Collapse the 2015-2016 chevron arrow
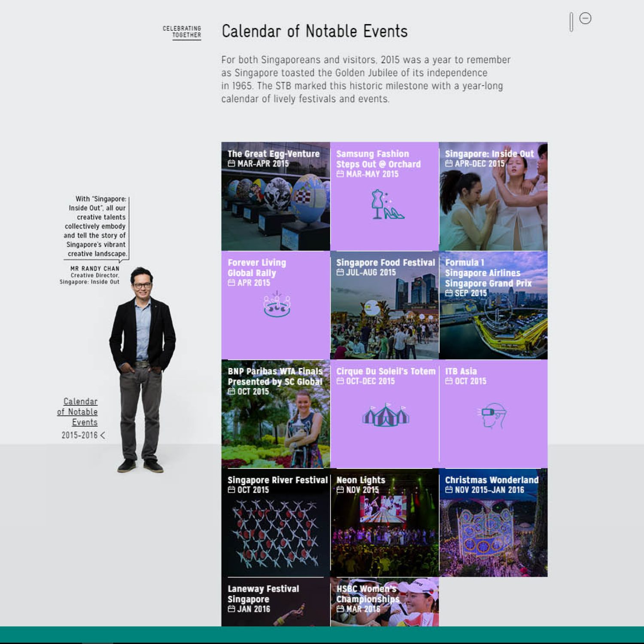Screen dimensions: 644x644 click(x=103, y=435)
